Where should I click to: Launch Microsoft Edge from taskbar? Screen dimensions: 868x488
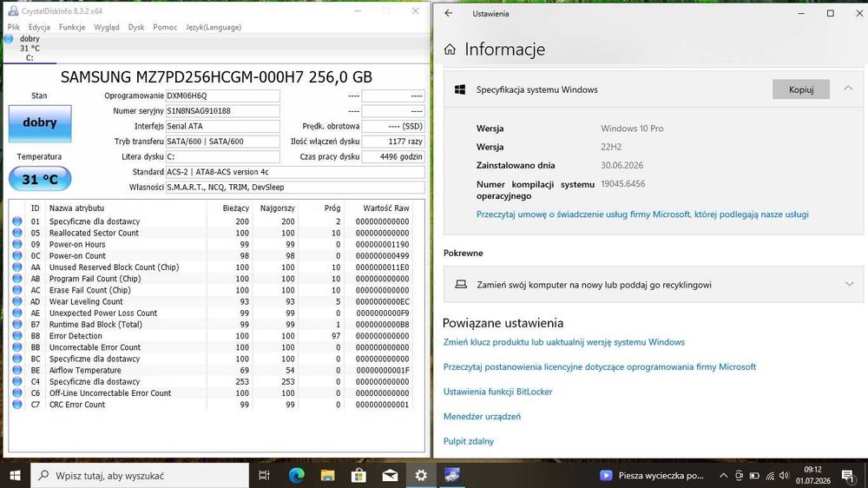tap(297, 475)
